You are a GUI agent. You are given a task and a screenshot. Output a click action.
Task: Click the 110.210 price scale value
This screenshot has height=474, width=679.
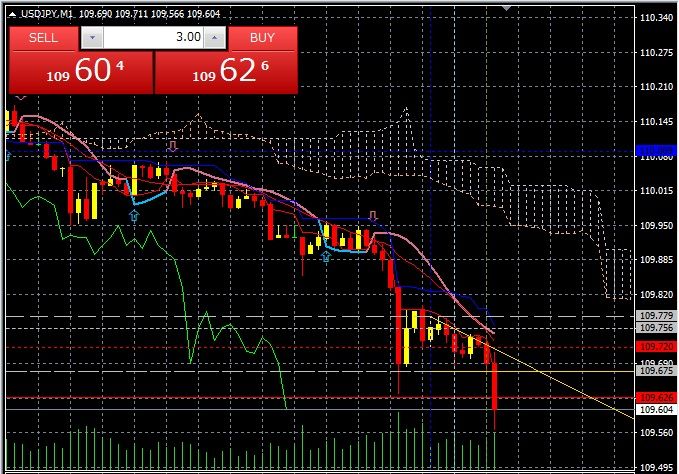coord(656,87)
